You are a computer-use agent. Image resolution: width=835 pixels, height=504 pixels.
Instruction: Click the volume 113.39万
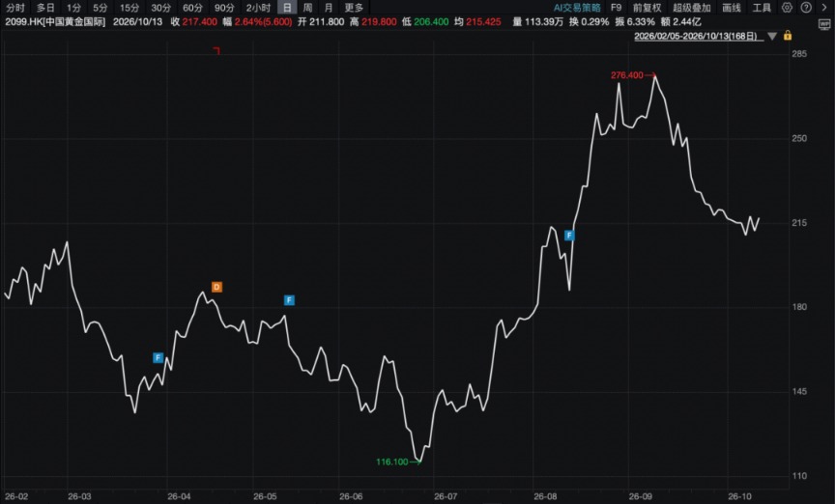pyautogui.click(x=544, y=22)
